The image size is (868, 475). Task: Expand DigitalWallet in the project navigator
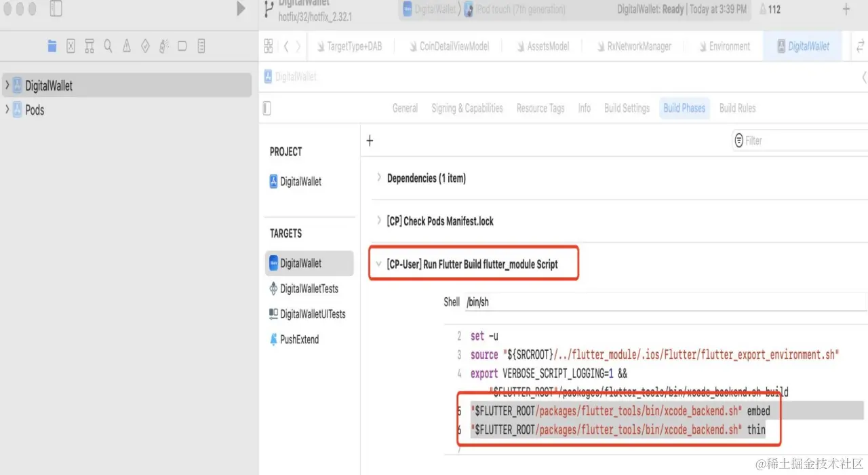(x=7, y=85)
